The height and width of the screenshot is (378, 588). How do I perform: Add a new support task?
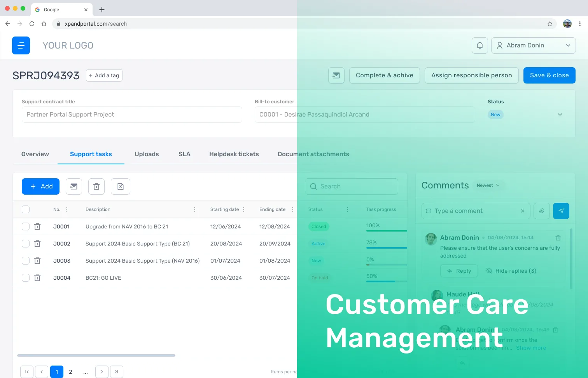(40, 186)
